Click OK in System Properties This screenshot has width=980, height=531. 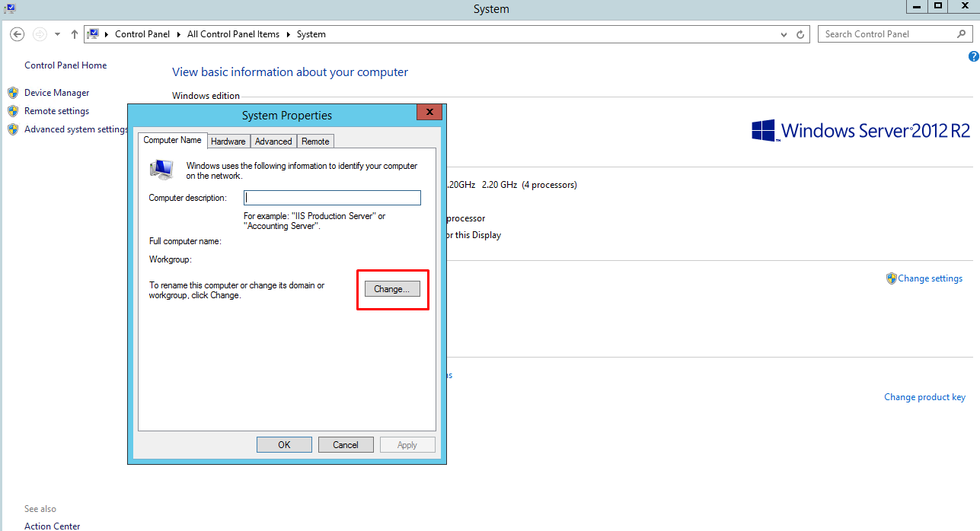click(284, 445)
